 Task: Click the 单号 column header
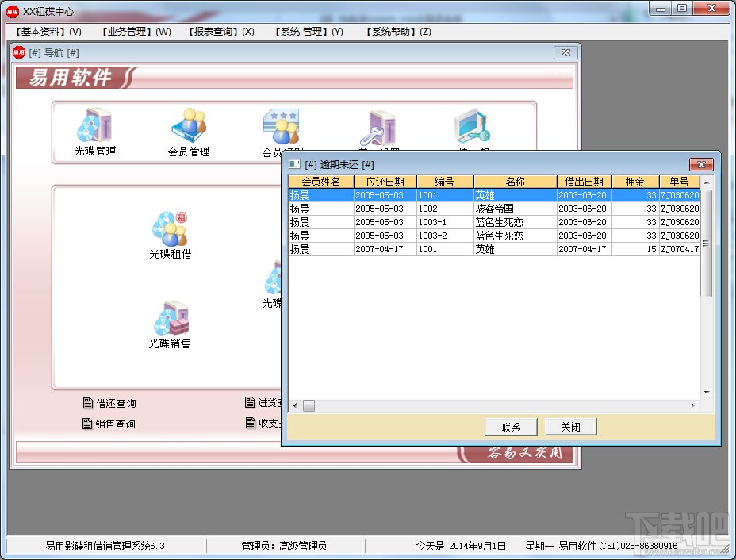tap(679, 182)
